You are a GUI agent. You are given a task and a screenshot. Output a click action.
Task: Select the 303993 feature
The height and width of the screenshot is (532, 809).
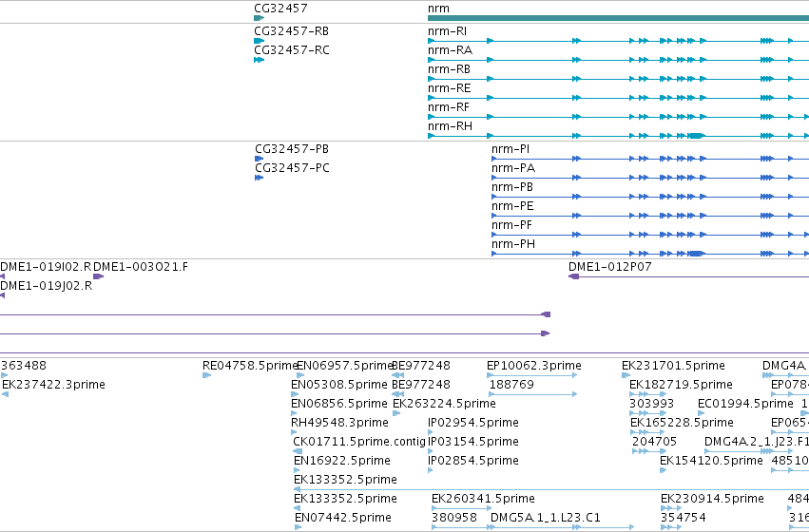point(651,404)
